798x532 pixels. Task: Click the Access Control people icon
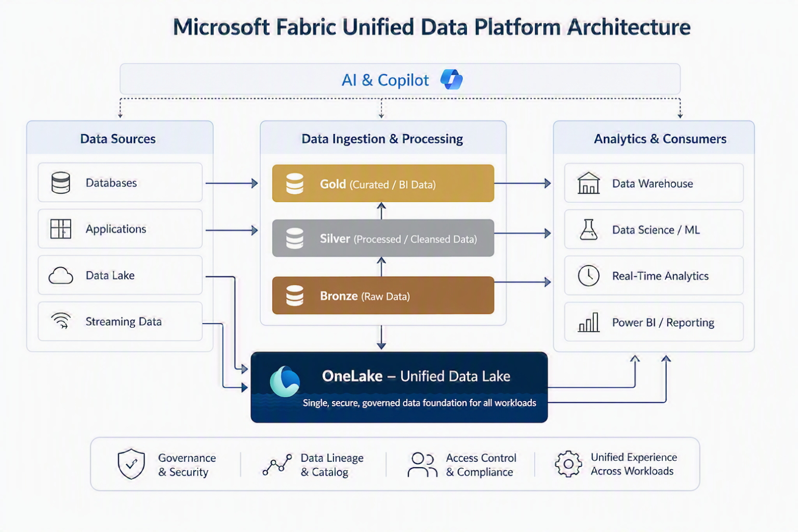(x=422, y=464)
